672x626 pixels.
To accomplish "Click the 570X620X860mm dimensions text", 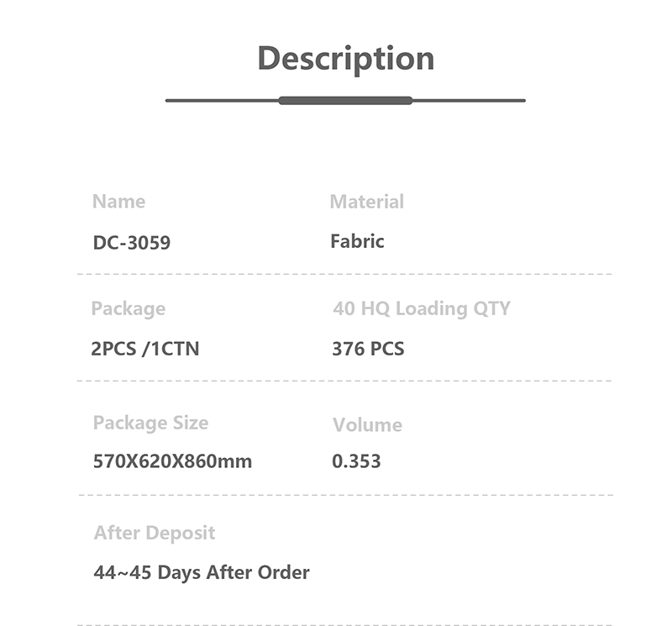I will 172,461.
